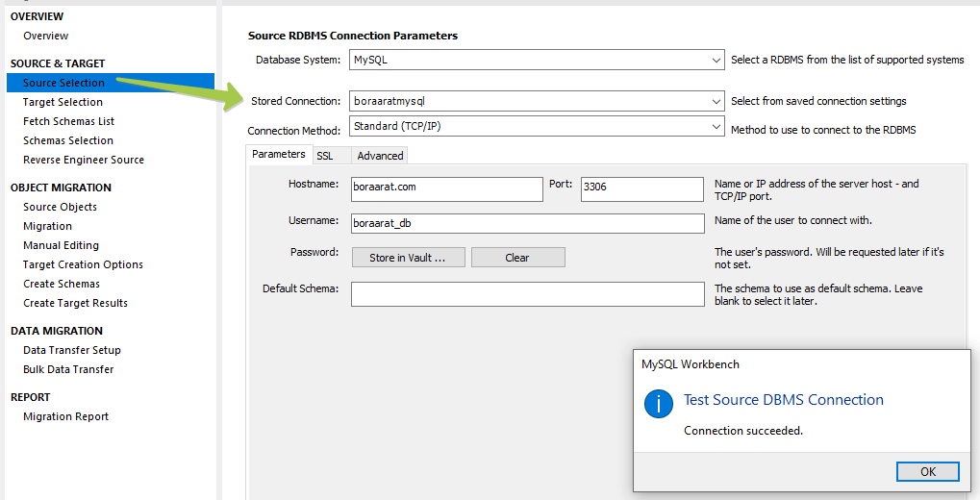Select Target Creation Options step
Image resolution: width=980 pixels, height=500 pixels.
pyautogui.click(x=83, y=265)
